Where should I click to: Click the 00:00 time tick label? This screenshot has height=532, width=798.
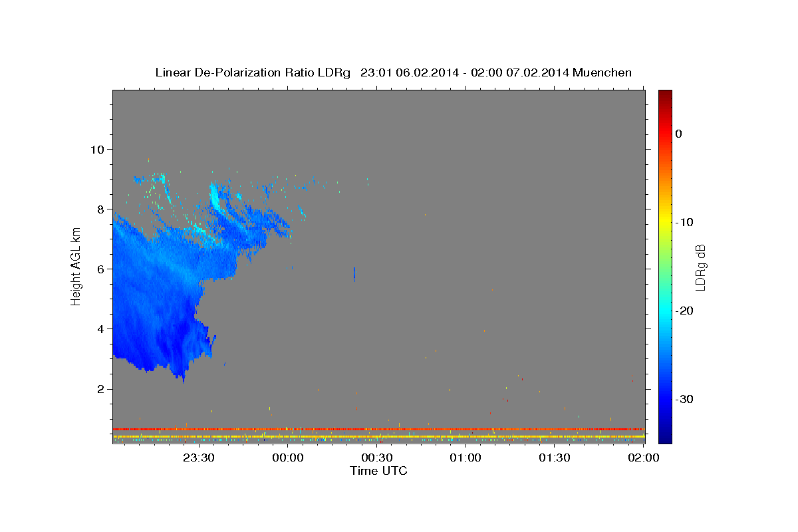coord(288,458)
